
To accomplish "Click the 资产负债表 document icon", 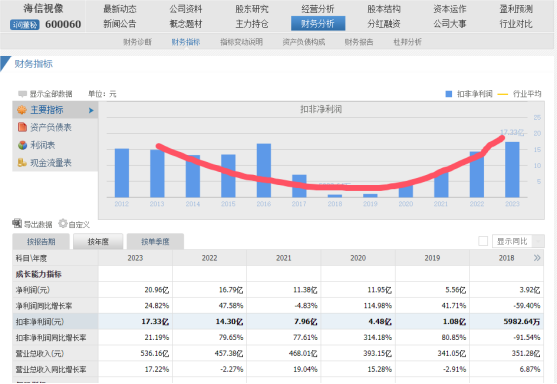I will click(22, 127).
